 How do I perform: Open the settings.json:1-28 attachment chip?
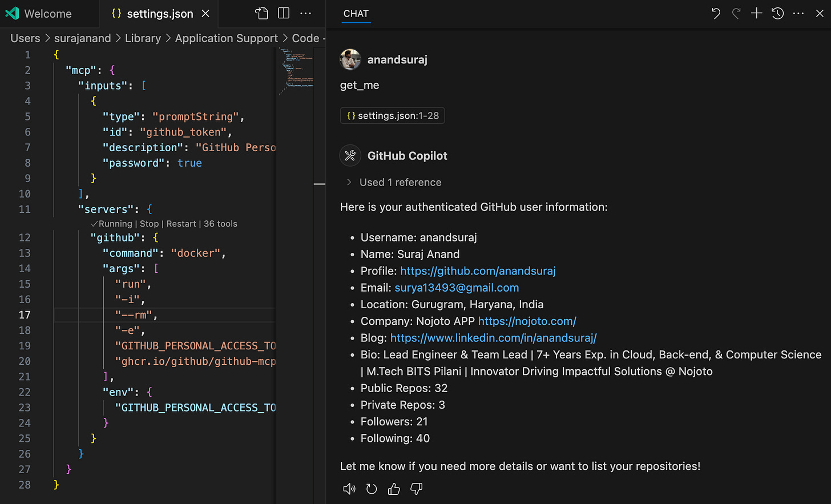(392, 115)
